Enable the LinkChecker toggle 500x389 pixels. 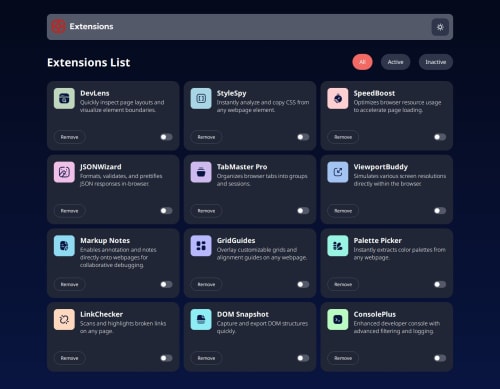[166, 358]
